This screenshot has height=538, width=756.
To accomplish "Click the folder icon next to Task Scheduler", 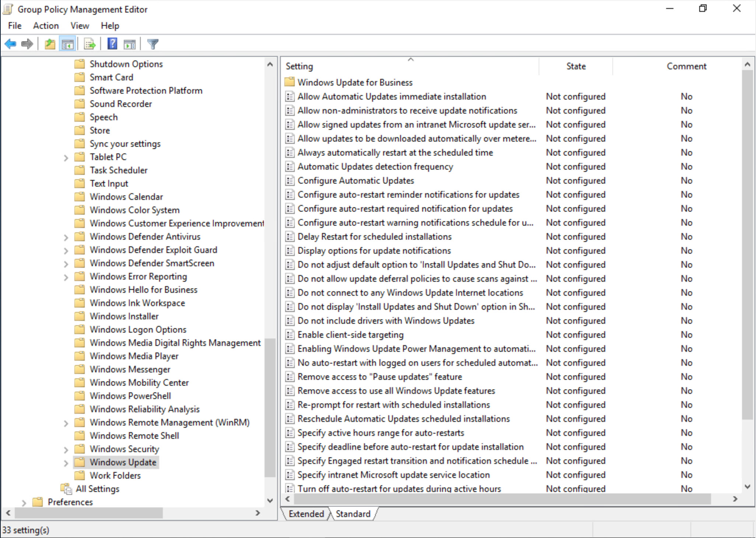I will point(80,170).
